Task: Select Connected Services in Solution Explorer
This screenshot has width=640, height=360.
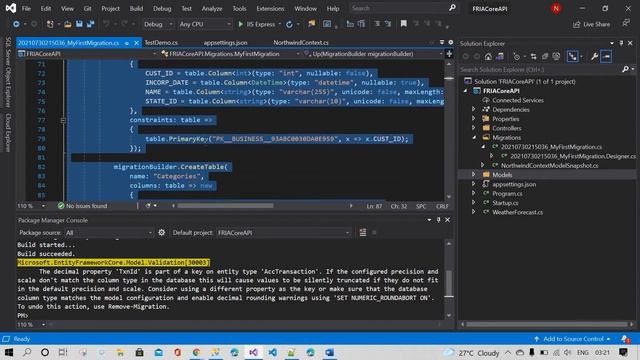Action: click(x=518, y=100)
